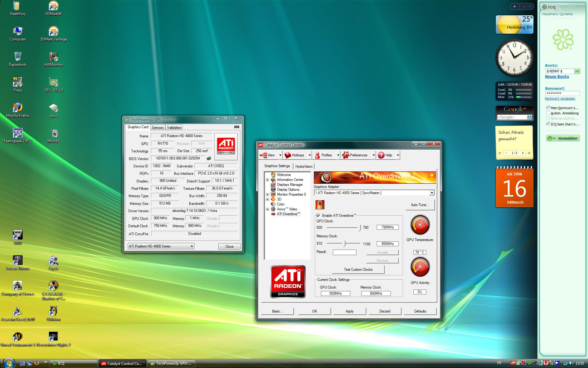Click the Overdrive unlock padlock icon
The image size is (588, 368).
coord(319,205)
